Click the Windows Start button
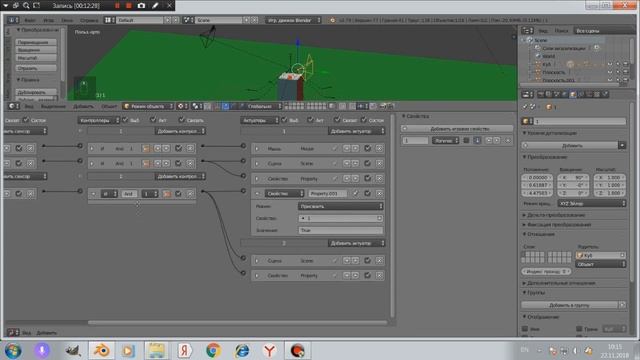Viewport: 640px width, 360px height. tap(13, 351)
